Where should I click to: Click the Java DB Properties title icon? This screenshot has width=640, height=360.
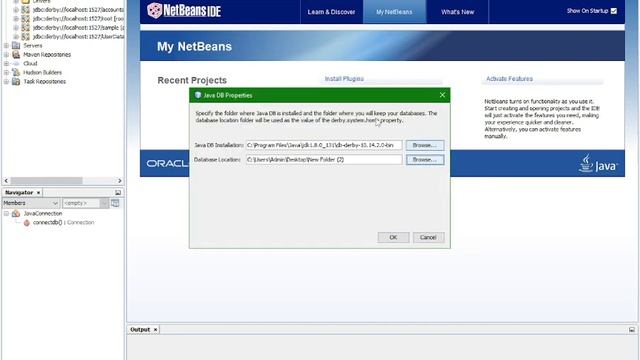click(x=198, y=95)
